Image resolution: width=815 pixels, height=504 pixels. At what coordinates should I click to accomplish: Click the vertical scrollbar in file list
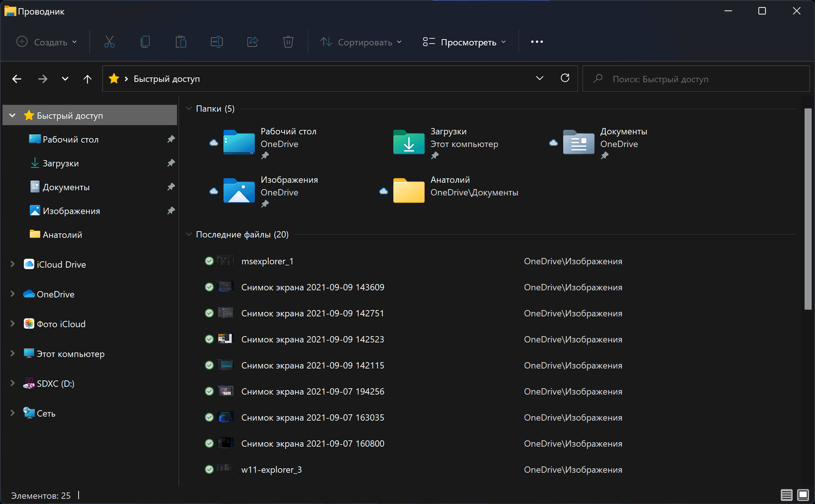808,209
